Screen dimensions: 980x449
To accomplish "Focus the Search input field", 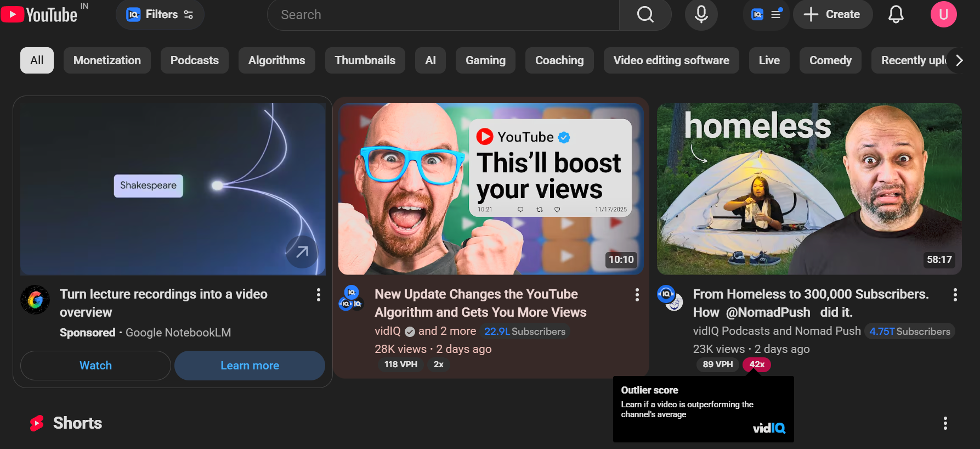I will pos(443,15).
